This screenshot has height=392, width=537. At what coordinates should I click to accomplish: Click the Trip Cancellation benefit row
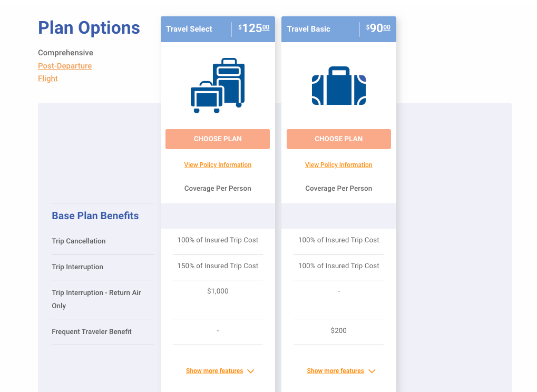(79, 241)
